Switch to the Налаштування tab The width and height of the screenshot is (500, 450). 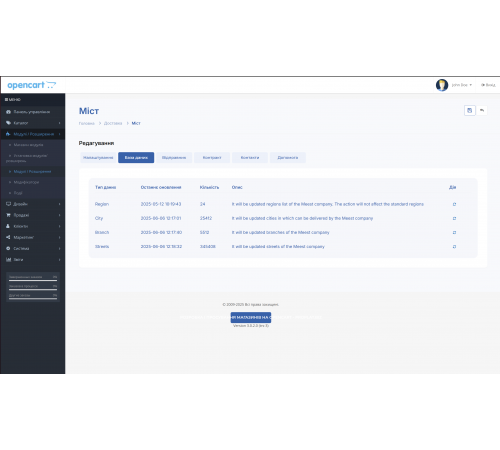pyautogui.click(x=98, y=158)
